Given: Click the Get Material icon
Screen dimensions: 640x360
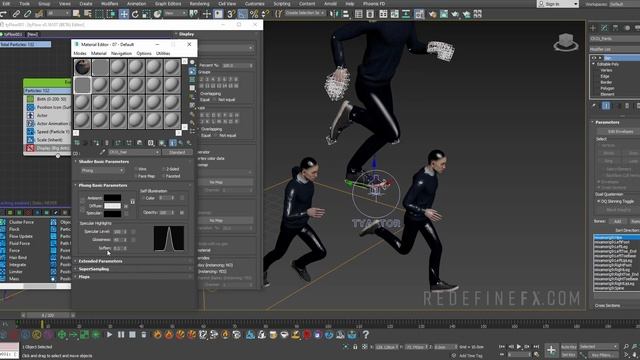Looking at the screenshot, I should click(x=77, y=143).
